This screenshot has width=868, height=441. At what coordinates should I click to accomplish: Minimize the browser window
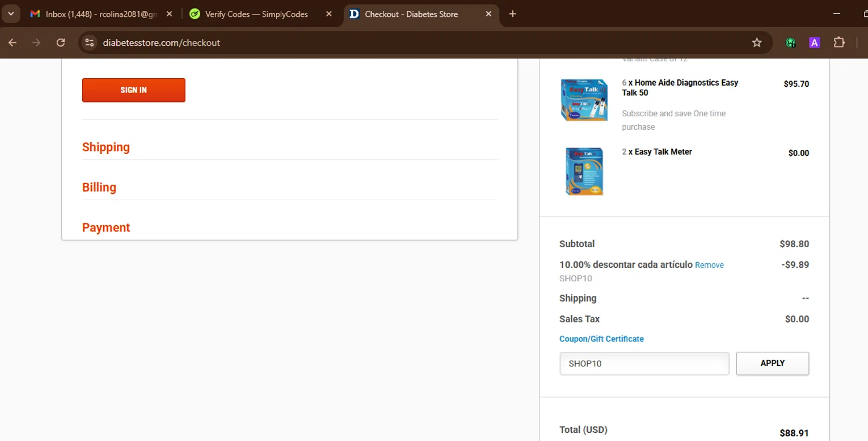pyautogui.click(x=837, y=14)
